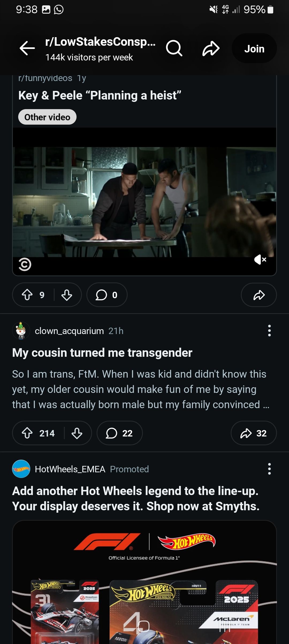
Task: Open HotWheels_EMEA ad overflow menu
Action: click(269, 469)
